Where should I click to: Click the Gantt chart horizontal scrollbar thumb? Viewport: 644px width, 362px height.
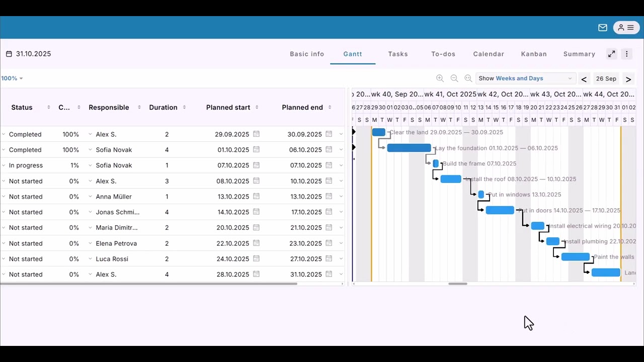[x=458, y=284]
